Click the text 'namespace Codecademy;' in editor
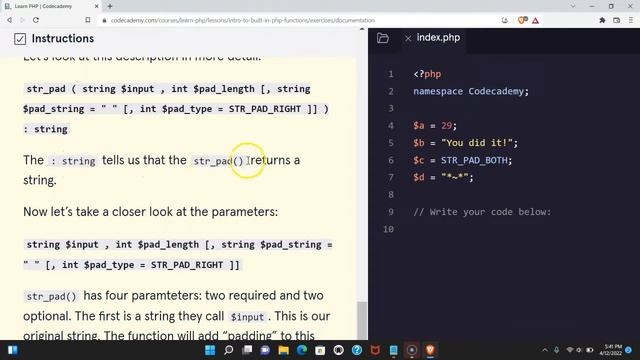This screenshot has height=360, width=640. [471, 91]
